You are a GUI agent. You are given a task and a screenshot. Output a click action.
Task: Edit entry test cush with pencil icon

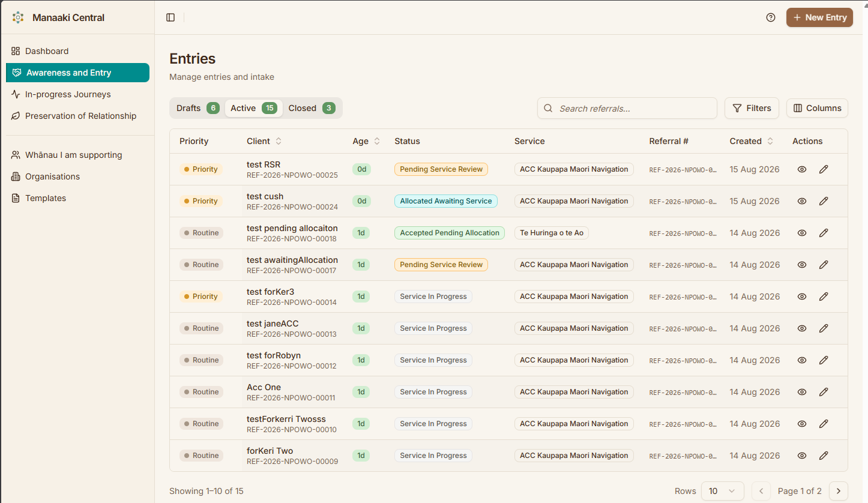(824, 201)
